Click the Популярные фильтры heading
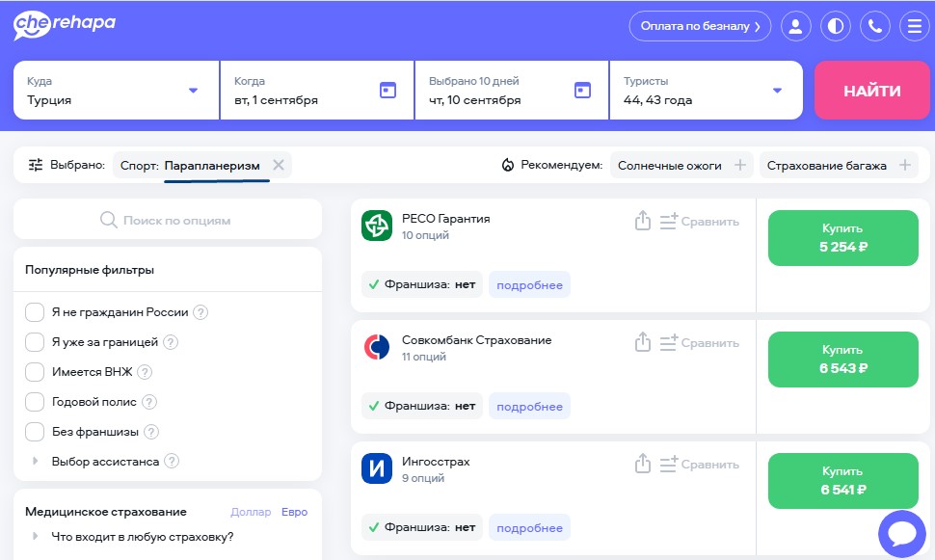Viewport: 935px width, 560px height. pyautogui.click(x=90, y=270)
